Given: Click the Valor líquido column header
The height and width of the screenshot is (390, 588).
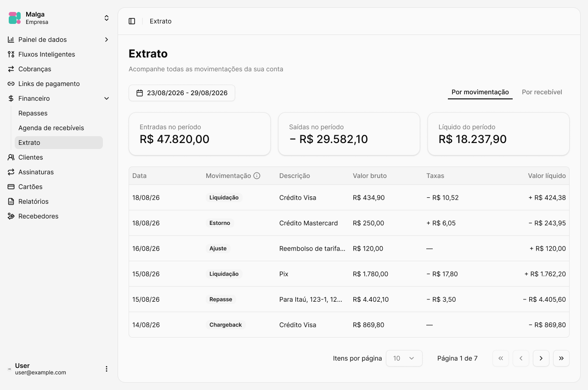Looking at the screenshot, I should pyautogui.click(x=547, y=176).
